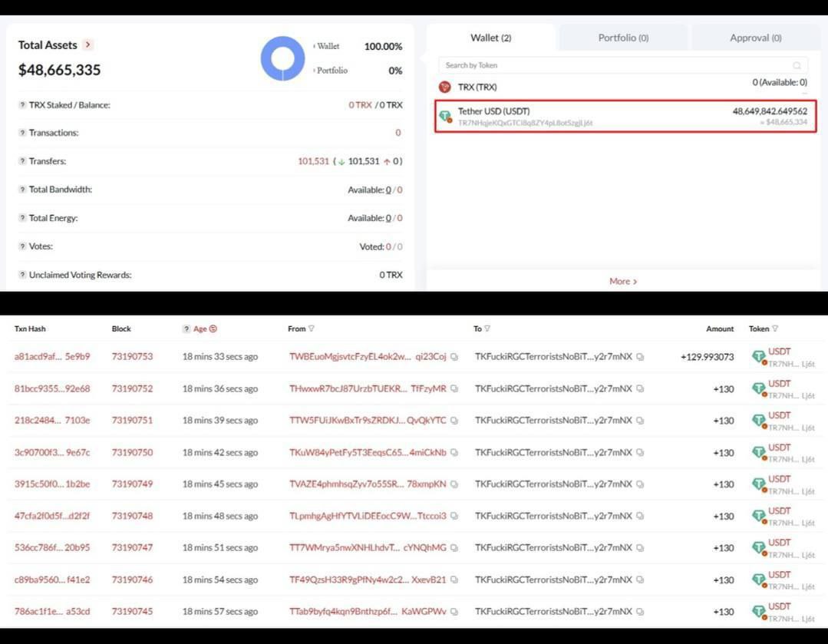Click USDT token icon in row 73190752
This screenshot has height=644, width=828.
760,389
